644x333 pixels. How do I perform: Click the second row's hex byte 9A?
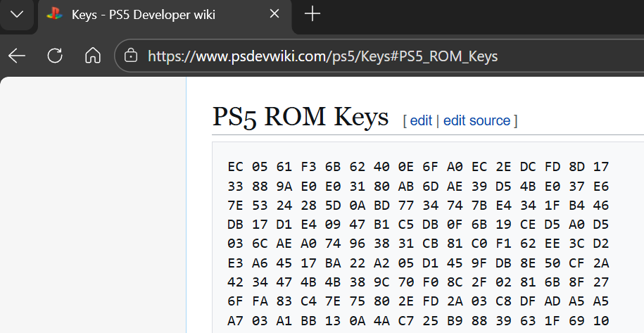pyautogui.click(x=284, y=187)
